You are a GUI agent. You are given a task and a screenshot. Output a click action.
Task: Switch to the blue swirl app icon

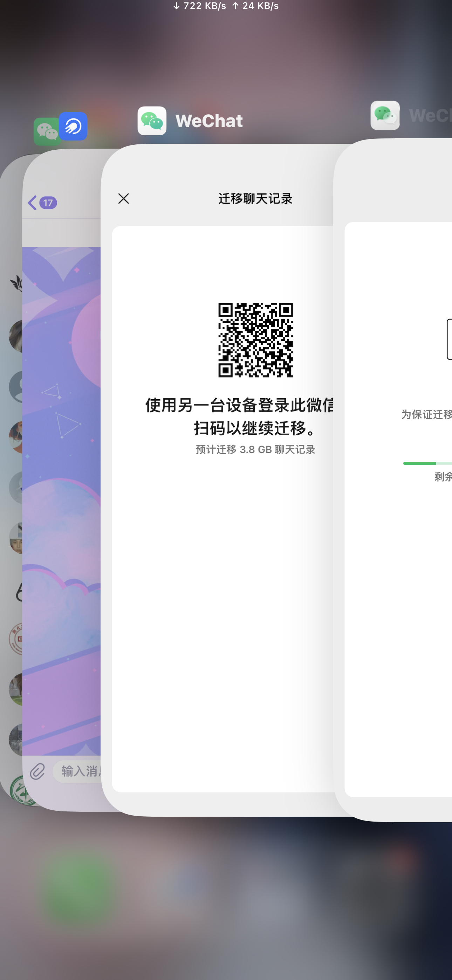73,126
